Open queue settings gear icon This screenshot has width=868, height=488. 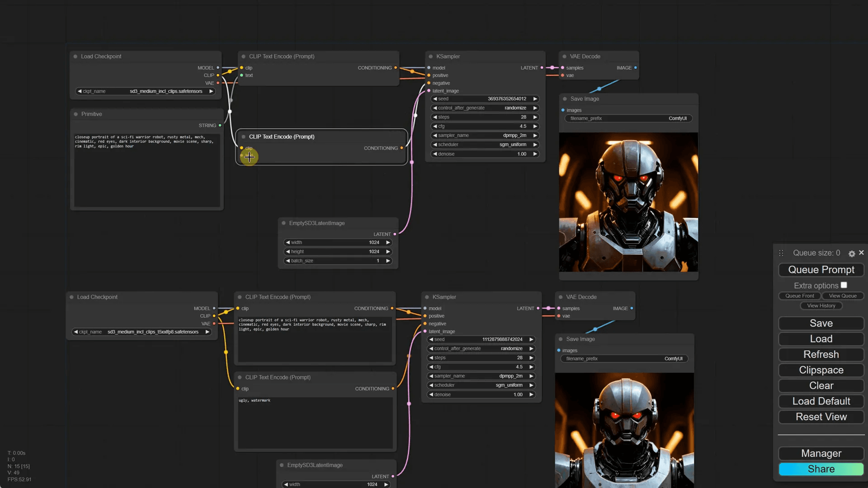(852, 253)
